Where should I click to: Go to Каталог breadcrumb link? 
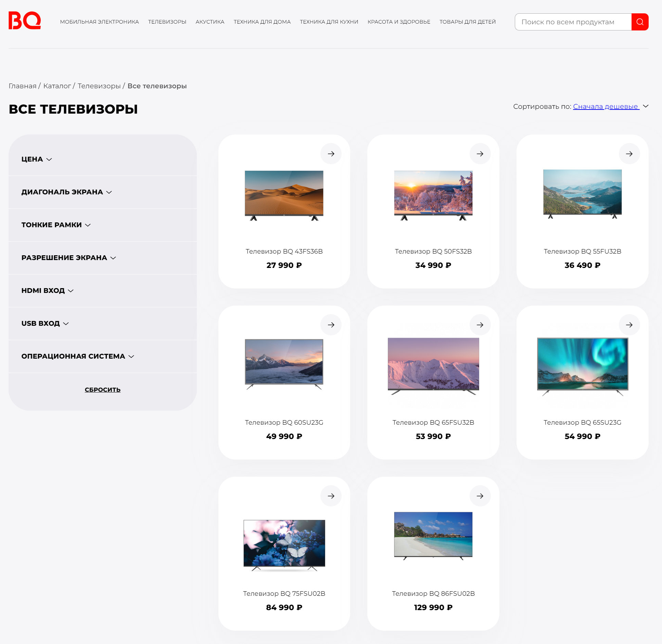tap(57, 86)
